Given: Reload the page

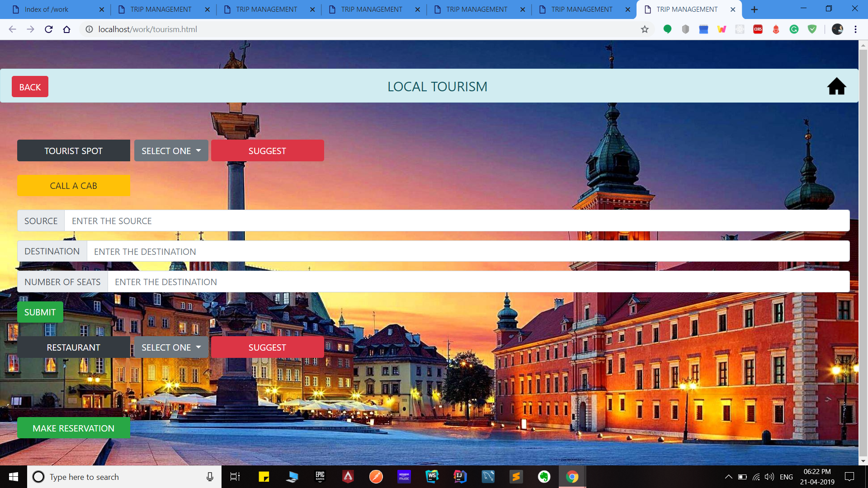Looking at the screenshot, I should [x=49, y=29].
